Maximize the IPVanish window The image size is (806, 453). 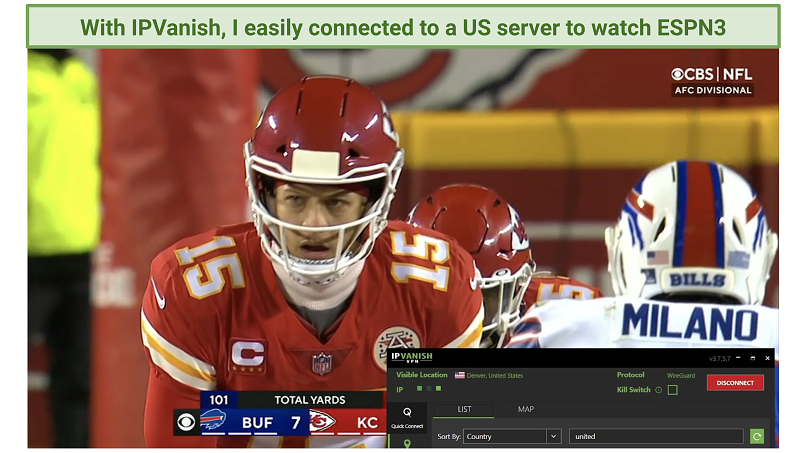(x=753, y=358)
